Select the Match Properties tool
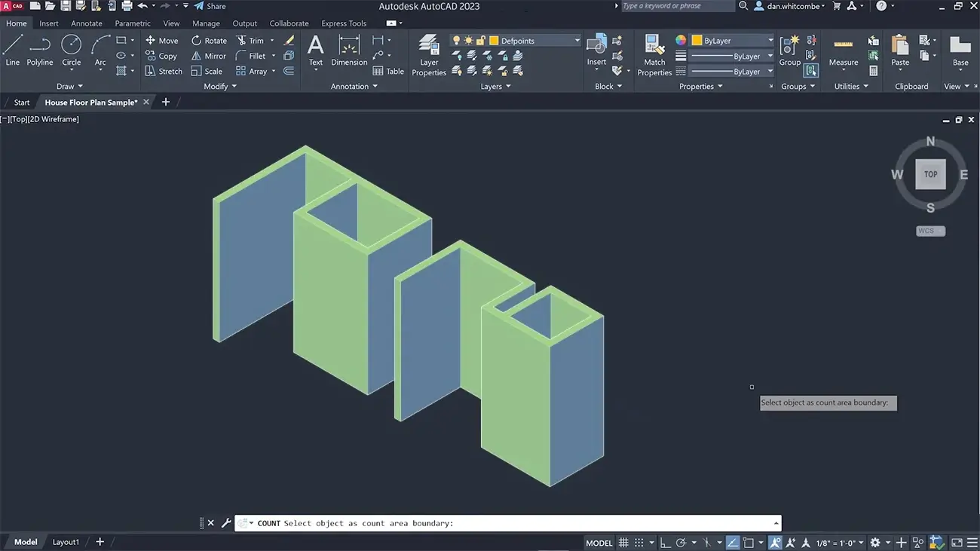980x551 pixels. tap(654, 54)
